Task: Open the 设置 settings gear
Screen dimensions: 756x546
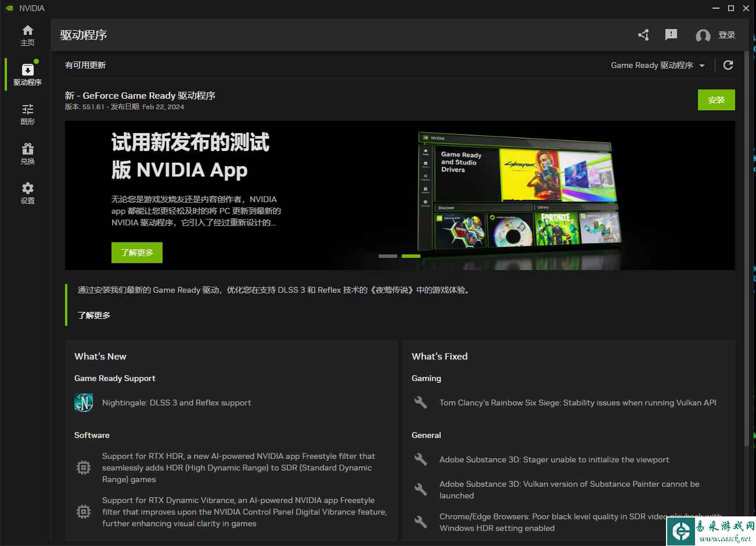Action: 27,193
